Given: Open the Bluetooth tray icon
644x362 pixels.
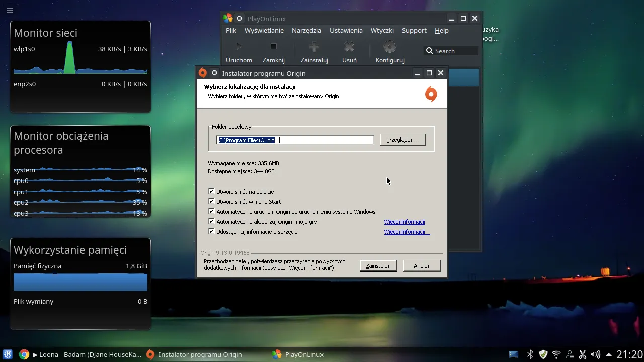Looking at the screenshot, I should click(x=530, y=354).
